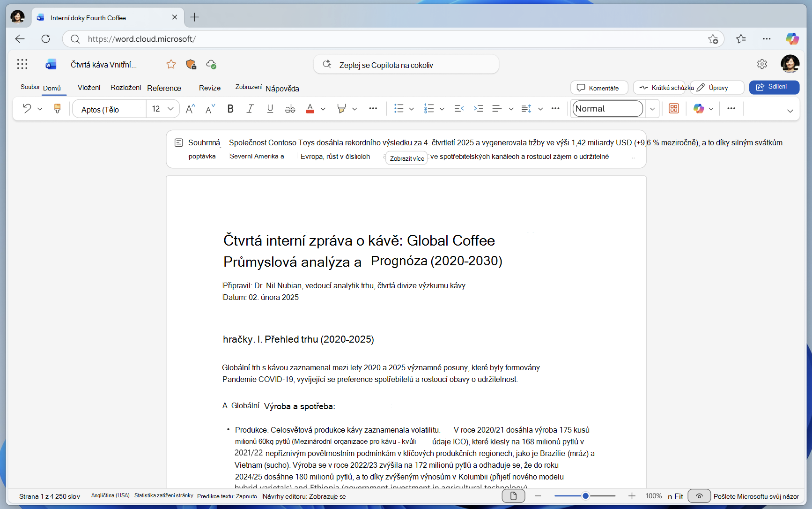The width and height of the screenshot is (812, 509).
Task: Click Pošlete Microsoftu svůj názor link
Action: point(756,496)
